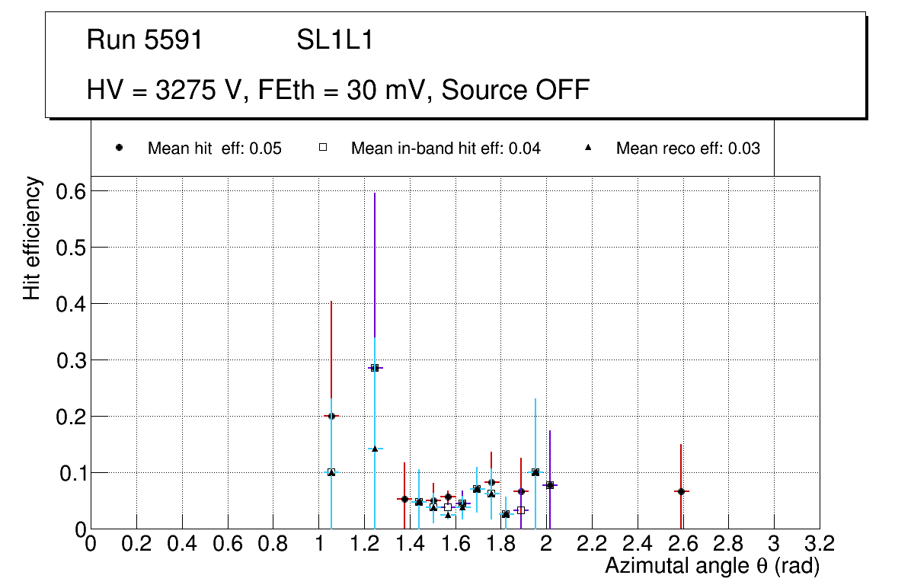
Task: Click the circle data point at 0.2 efficiency
Action: [x=331, y=416]
